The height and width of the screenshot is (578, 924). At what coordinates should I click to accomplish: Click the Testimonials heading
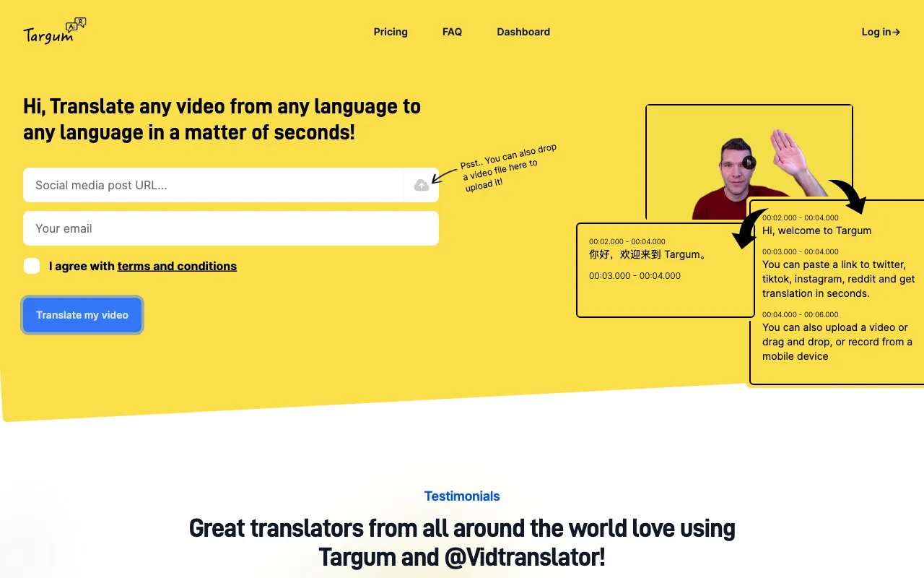(x=462, y=496)
